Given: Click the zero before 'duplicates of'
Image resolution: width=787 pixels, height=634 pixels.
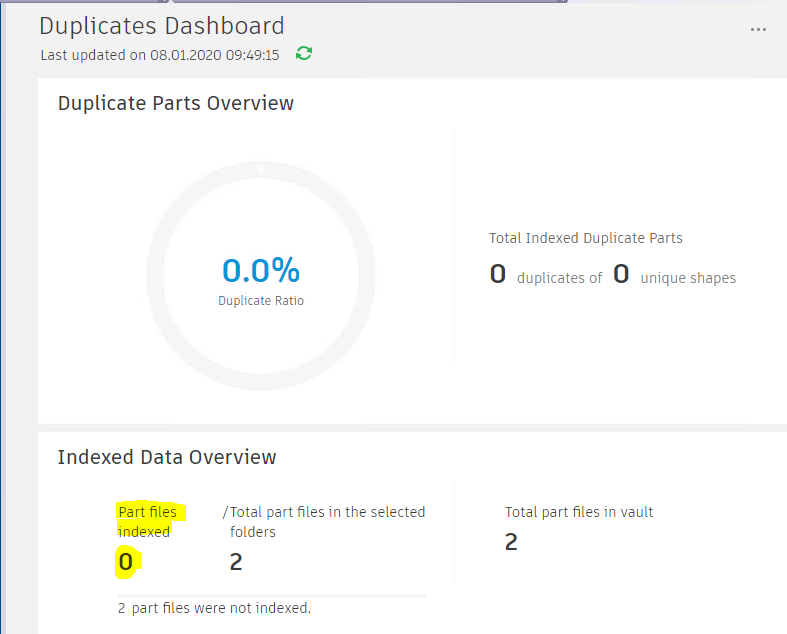Looking at the screenshot, I should [498, 274].
